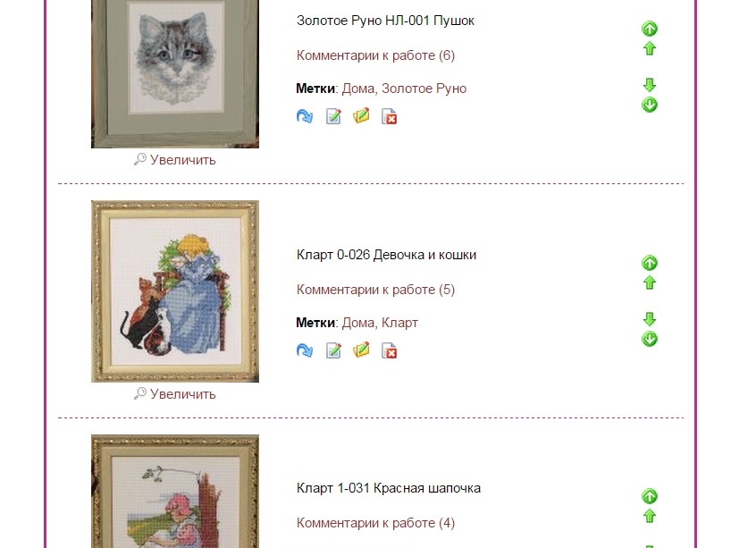Move Пушок down one position
The image size is (756, 548).
coord(650,85)
